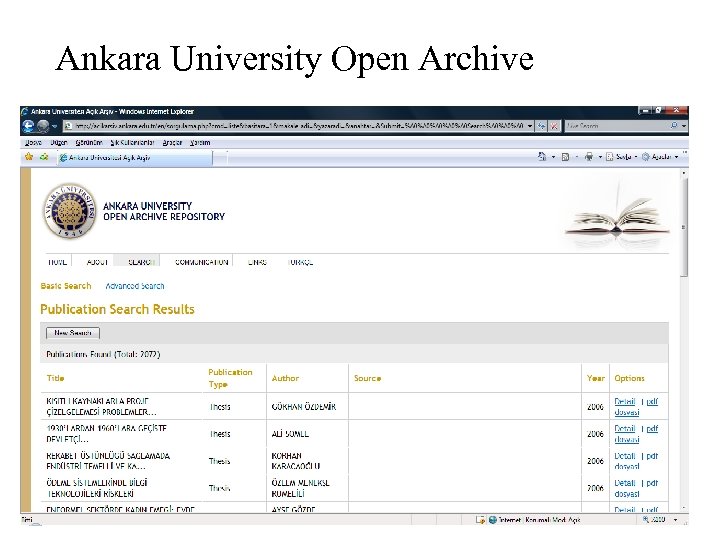Open the Görünüm menu
The width and height of the screenshot is (720, 540).
point(89,143)
